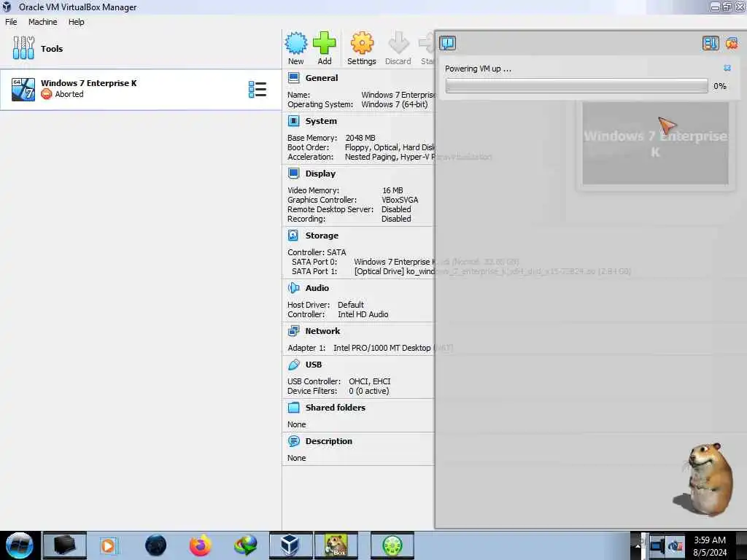Click the Display section screen icon

pos(294,174)
